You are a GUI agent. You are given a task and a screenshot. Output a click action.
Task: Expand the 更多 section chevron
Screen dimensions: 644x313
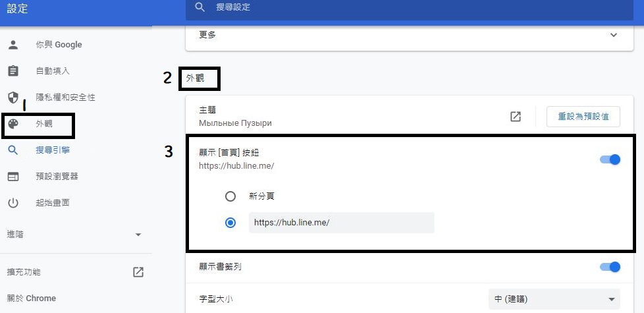(x=614, y=35)
